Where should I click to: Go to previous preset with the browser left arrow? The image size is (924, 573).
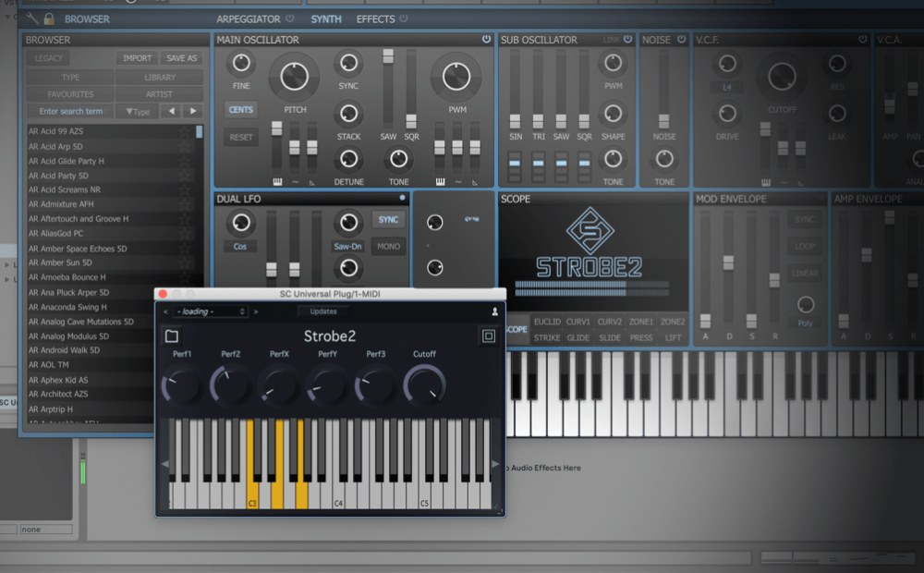click(x=172, y=111)
